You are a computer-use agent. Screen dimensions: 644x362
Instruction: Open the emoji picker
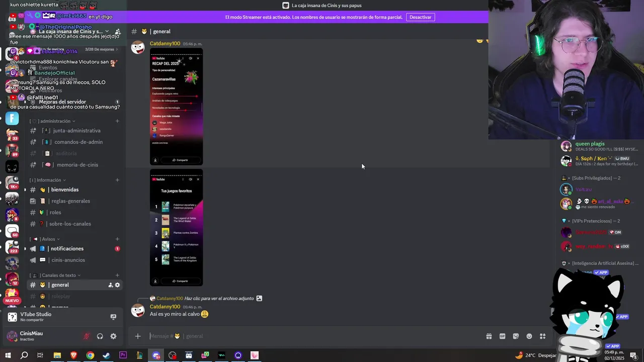[529, 336]
